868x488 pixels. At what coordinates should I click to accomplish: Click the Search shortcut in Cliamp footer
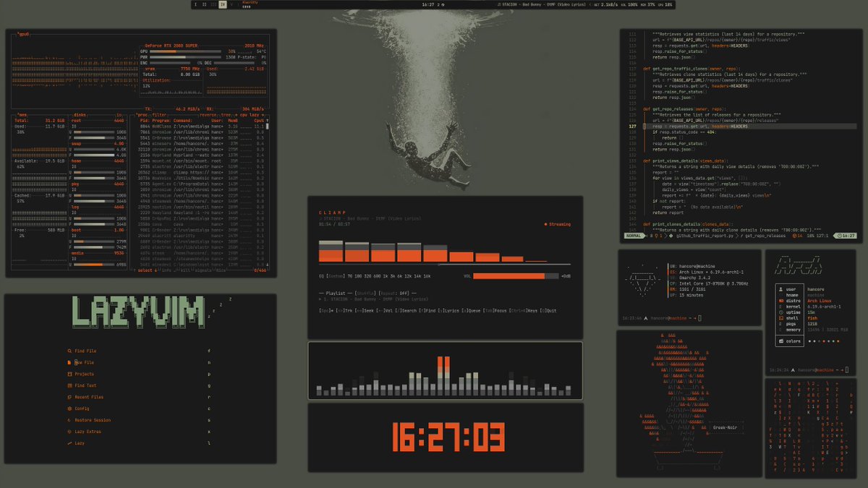click(x=406, y=310)
